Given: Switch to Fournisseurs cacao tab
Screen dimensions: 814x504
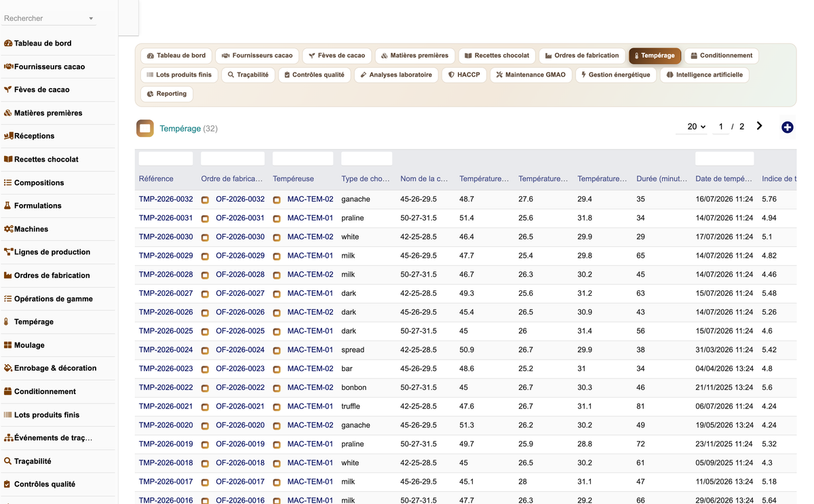Looking at the screenshot, I should pos(257,56).
